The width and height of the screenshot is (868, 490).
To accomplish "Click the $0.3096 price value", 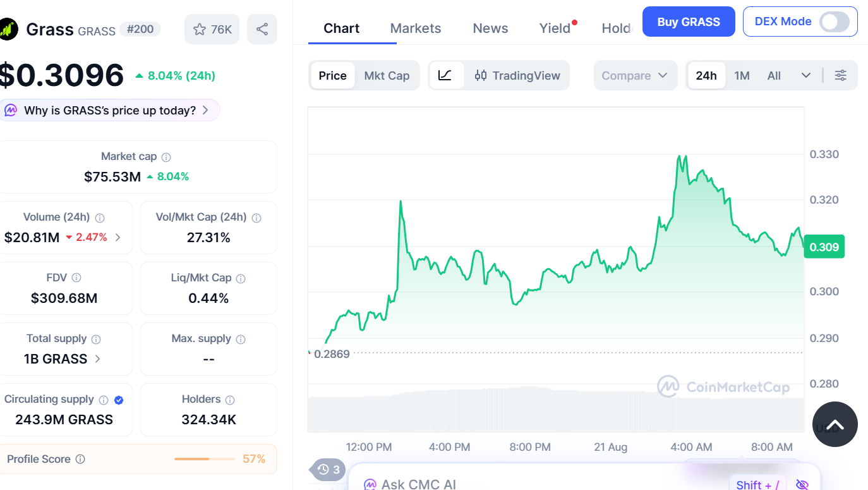I will click(61, 75).
